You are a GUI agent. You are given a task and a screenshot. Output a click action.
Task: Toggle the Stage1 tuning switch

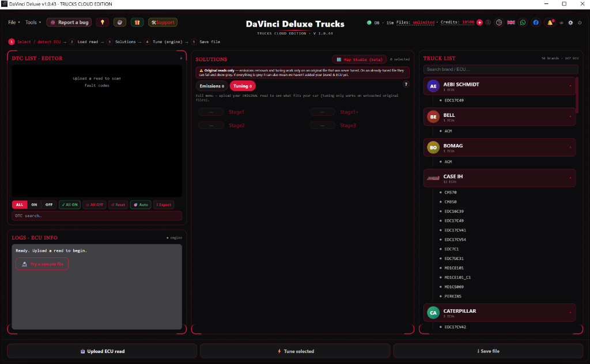(211, 112)
